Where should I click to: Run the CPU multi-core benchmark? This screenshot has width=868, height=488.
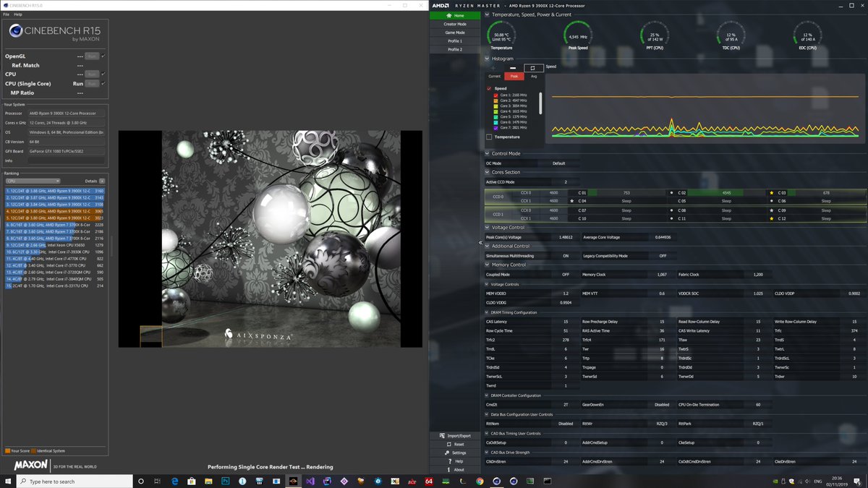[92, 74]
